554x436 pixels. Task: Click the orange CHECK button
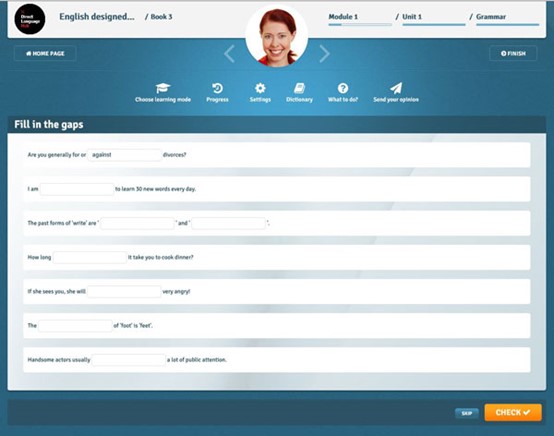(513, 412)
